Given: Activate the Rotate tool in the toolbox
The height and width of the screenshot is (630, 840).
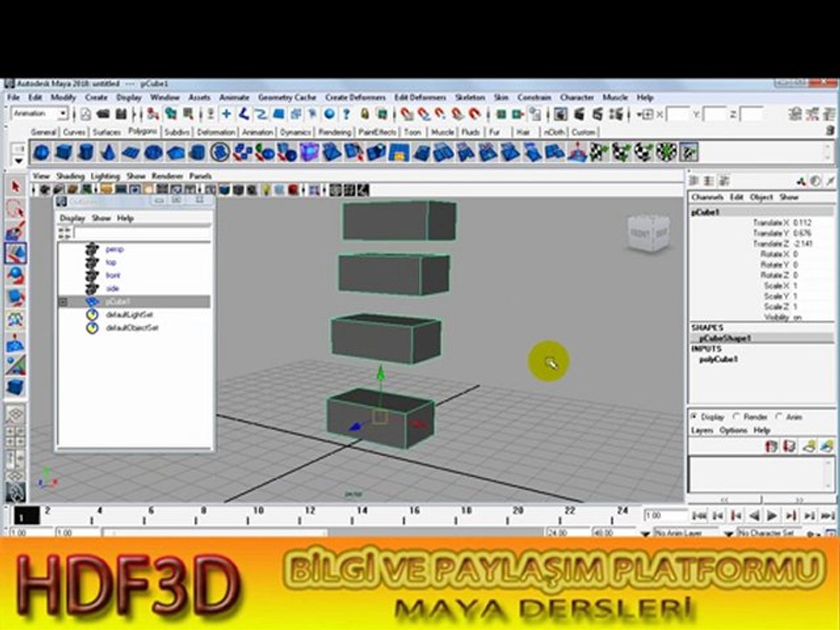Looking at the screenshot, I should pyautogui.click(x=15, y=276).
